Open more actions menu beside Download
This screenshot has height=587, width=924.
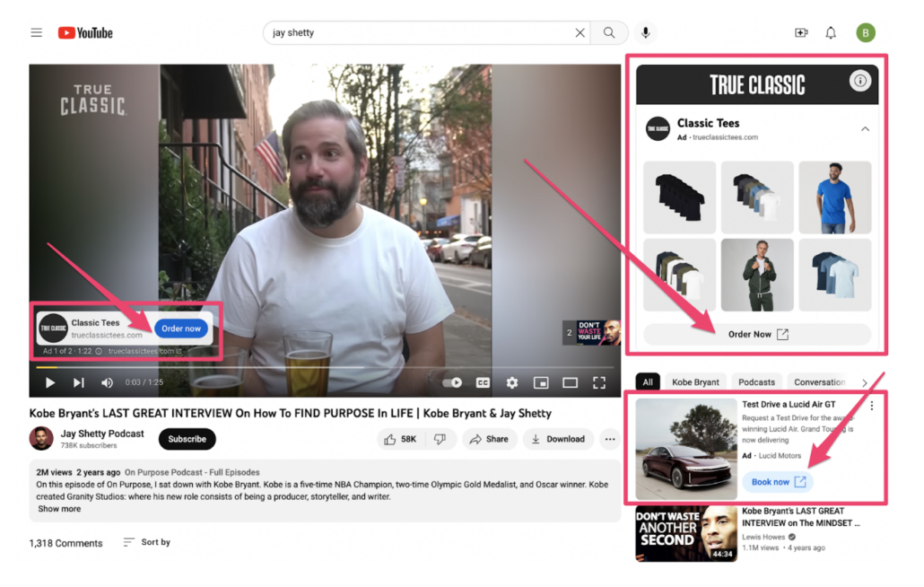coord(610,439)
